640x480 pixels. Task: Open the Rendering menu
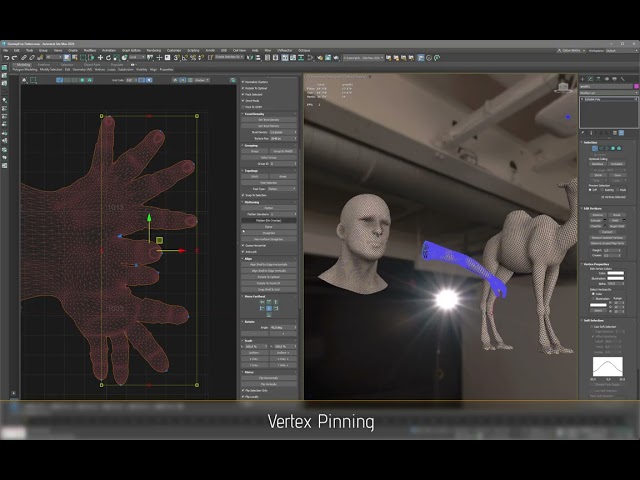coord(154,51)
